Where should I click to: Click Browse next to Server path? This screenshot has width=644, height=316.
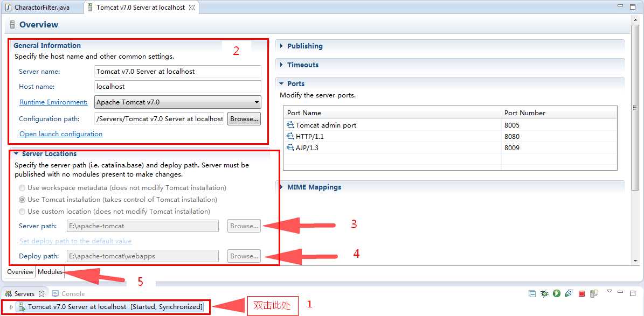[244, 226]
